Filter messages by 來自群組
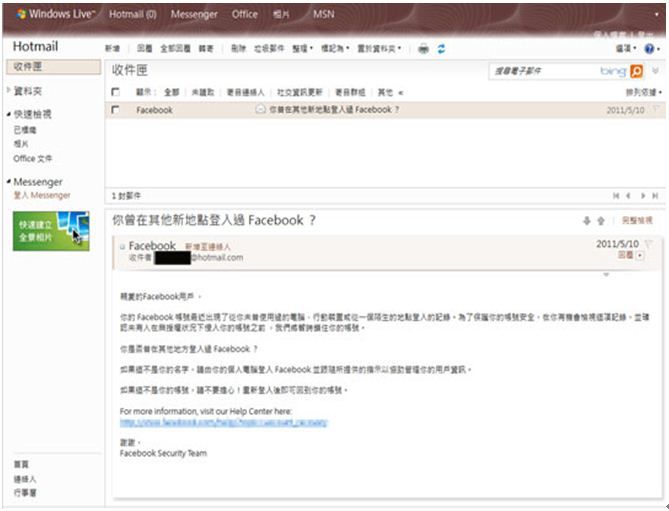 (x=350, y=92)
